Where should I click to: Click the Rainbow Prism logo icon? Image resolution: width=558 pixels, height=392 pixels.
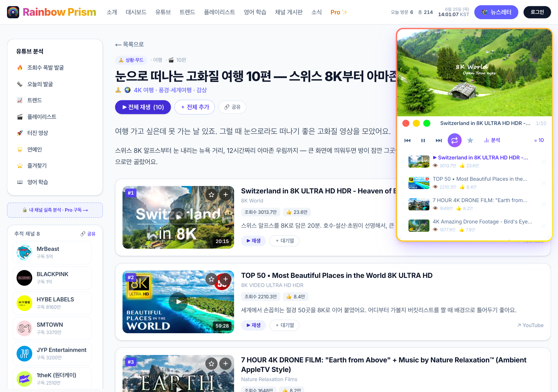13,12
